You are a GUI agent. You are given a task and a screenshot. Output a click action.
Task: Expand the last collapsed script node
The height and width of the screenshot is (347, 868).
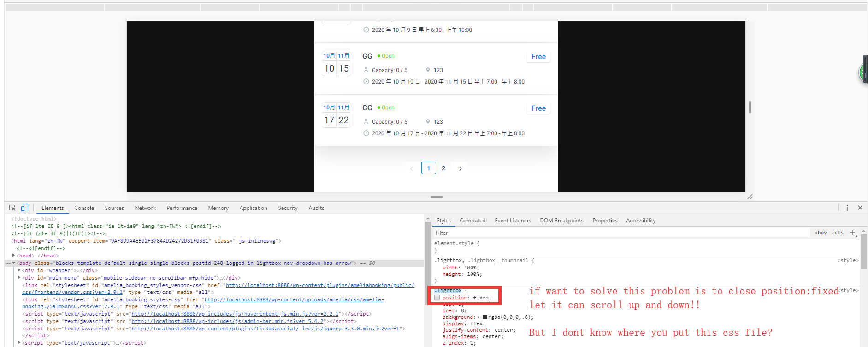(19, 343)
